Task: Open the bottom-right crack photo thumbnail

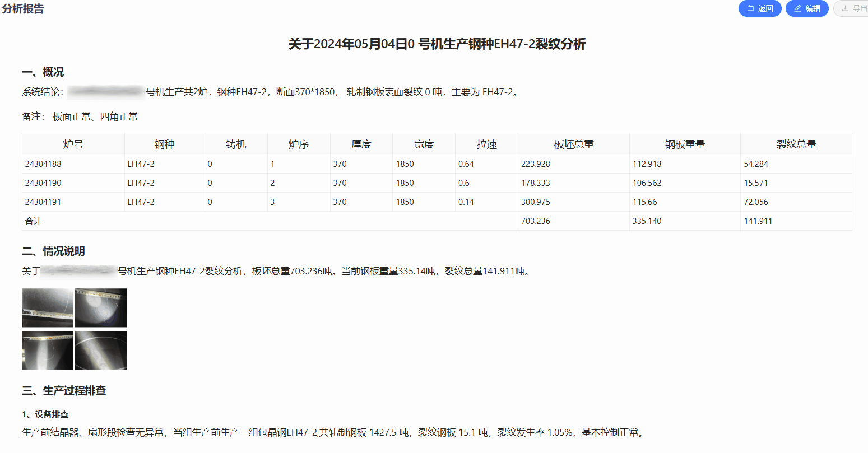Action: pos(101,350)
